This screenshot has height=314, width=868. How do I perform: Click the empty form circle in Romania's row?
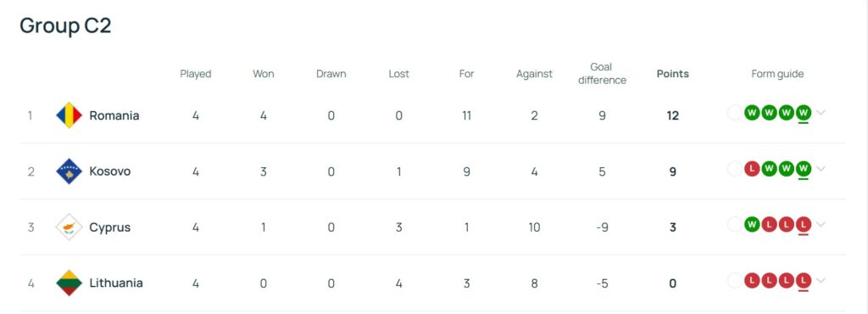[735, 113]
